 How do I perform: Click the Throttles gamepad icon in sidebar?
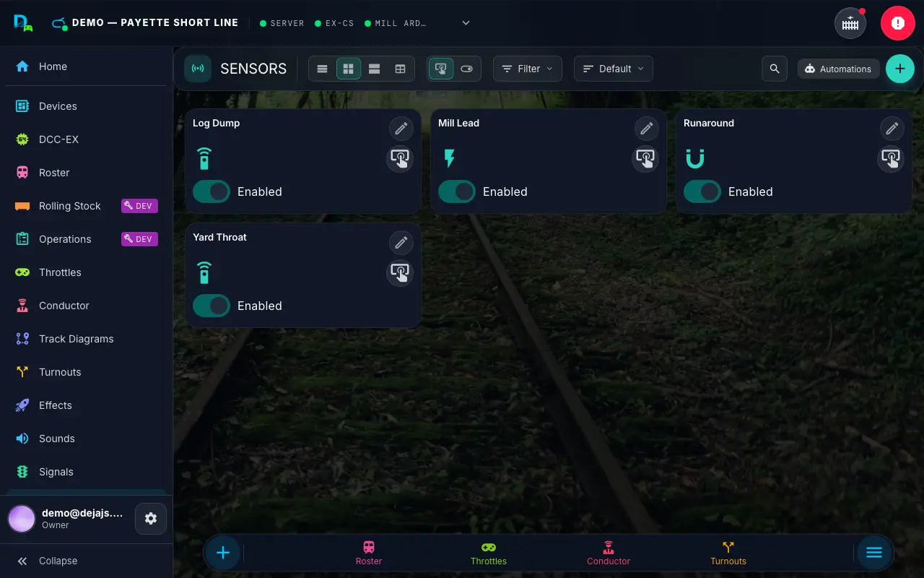coord(22,272)
